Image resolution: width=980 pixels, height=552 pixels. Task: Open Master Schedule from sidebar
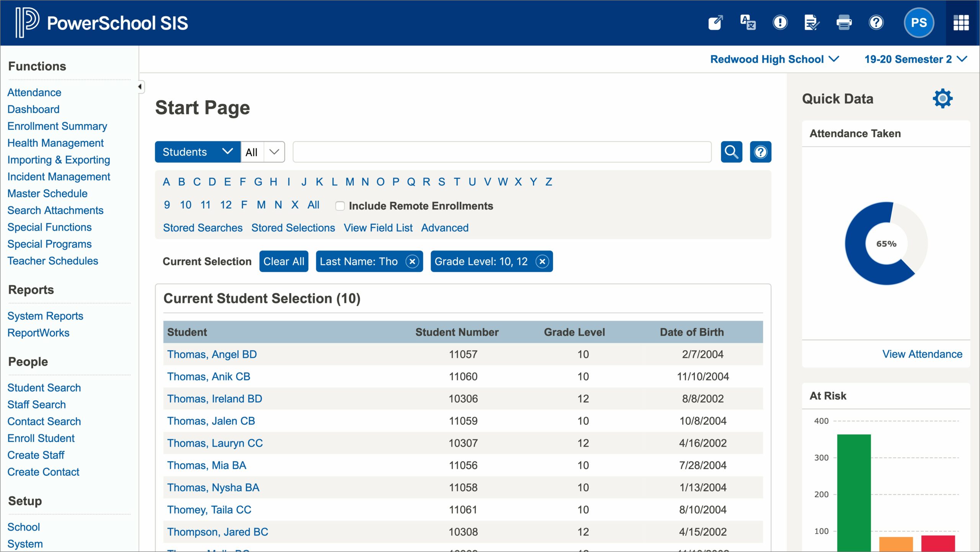48,194
